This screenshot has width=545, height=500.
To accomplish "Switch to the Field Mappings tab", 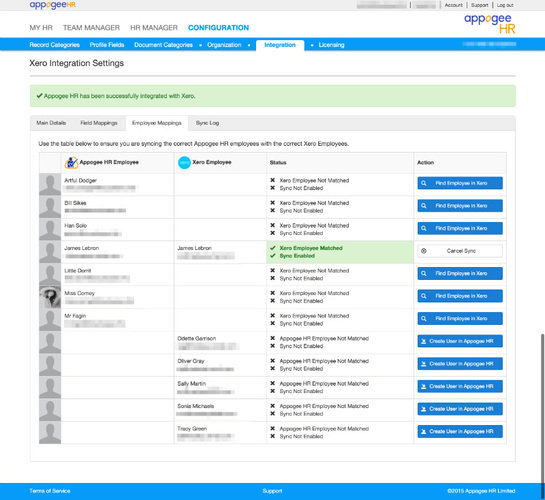I will tap(99, 123).
